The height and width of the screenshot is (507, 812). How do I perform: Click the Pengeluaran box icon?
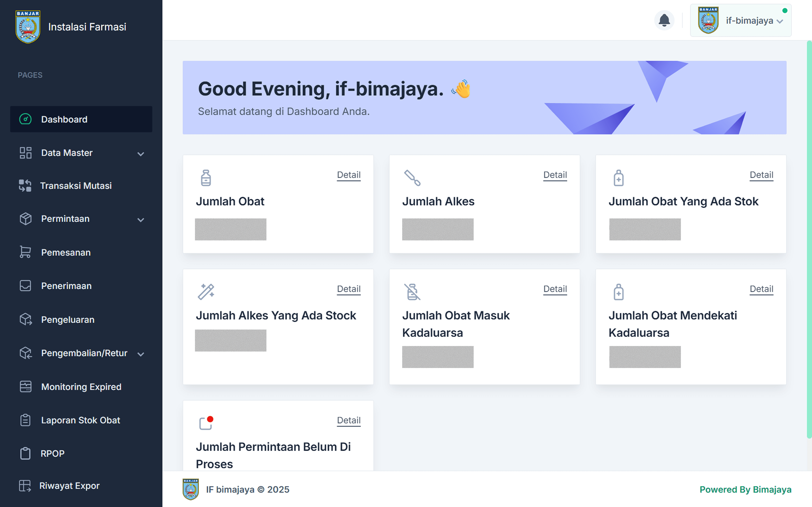(25, 320)
